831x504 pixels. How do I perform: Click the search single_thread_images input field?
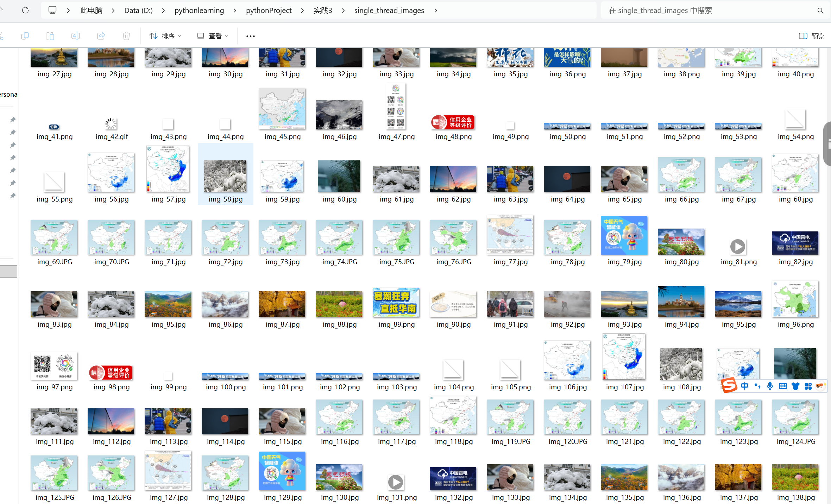click(x=707, y=11)
